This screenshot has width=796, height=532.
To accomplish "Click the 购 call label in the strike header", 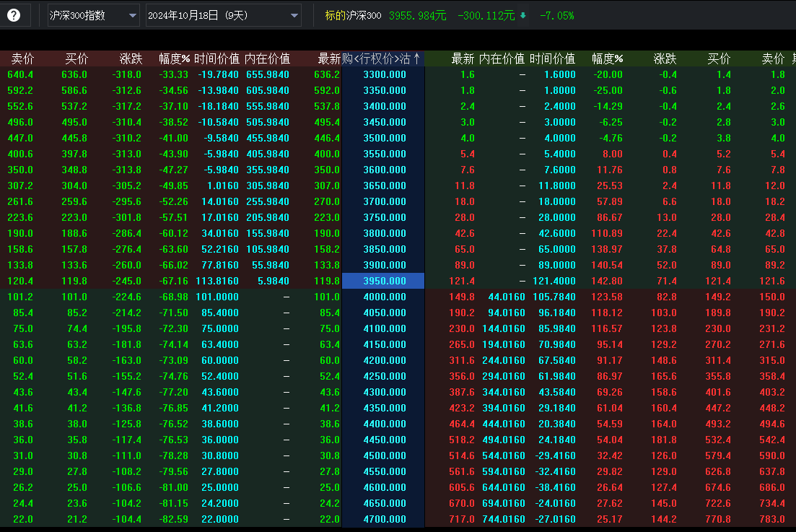I will pyautogui.click(x=347, y=59).
